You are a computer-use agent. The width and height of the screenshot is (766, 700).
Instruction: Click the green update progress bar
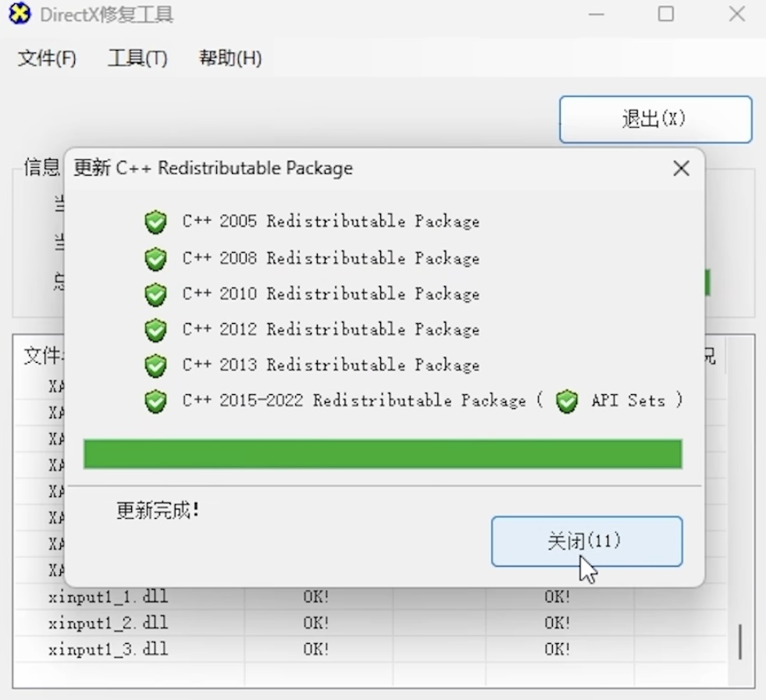(x=383, y=453)
